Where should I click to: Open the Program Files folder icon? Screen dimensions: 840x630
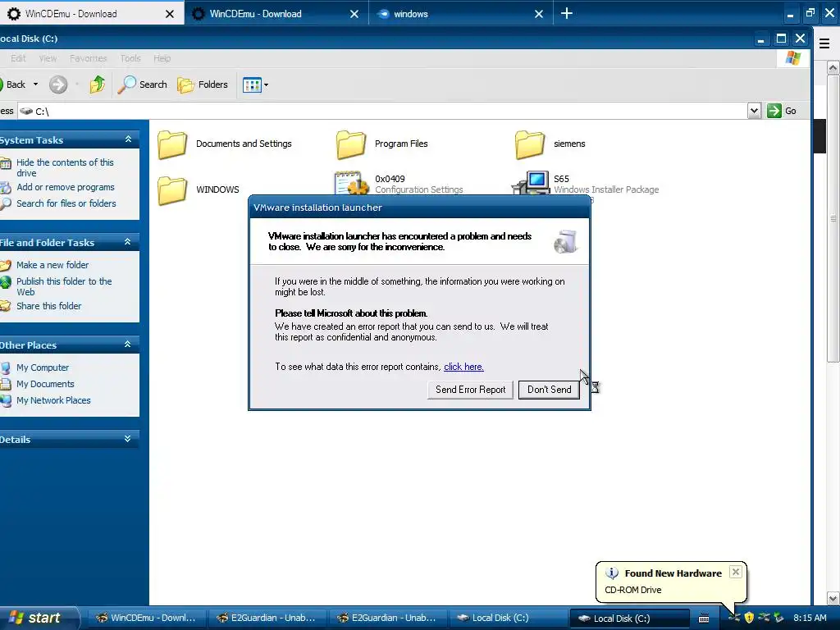(351, 144)
